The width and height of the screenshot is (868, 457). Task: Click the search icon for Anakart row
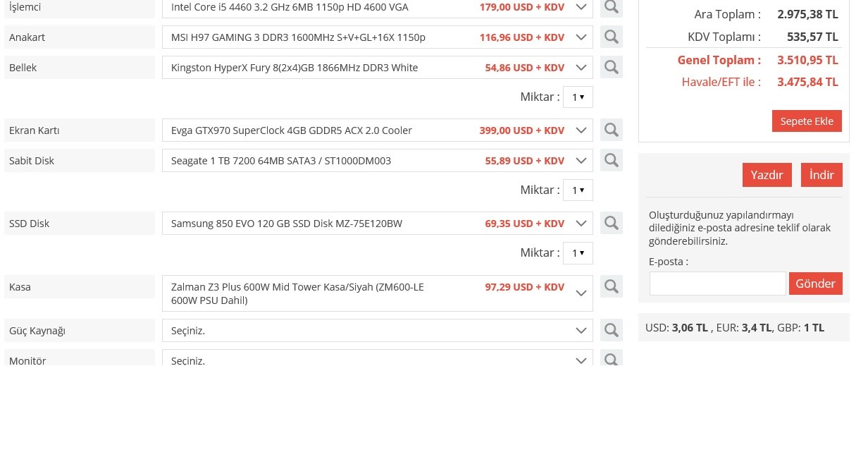click(611, 37)
